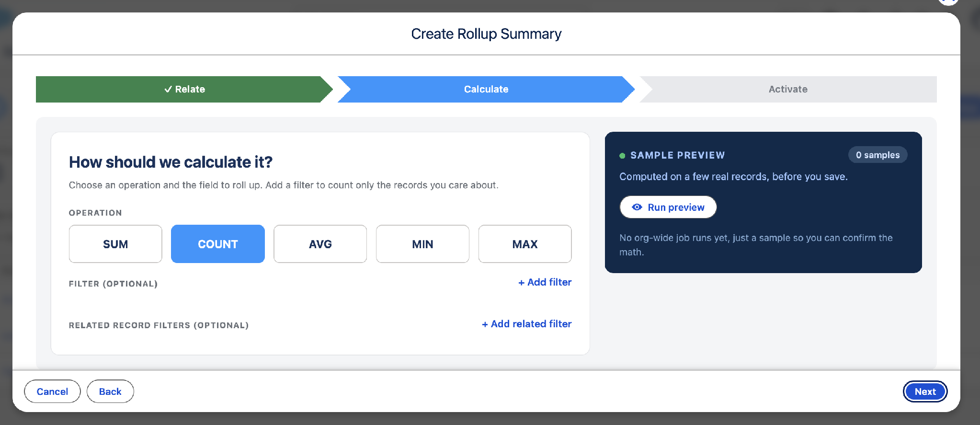Click the Cancel button
The image size is (980, 425).
52,391
